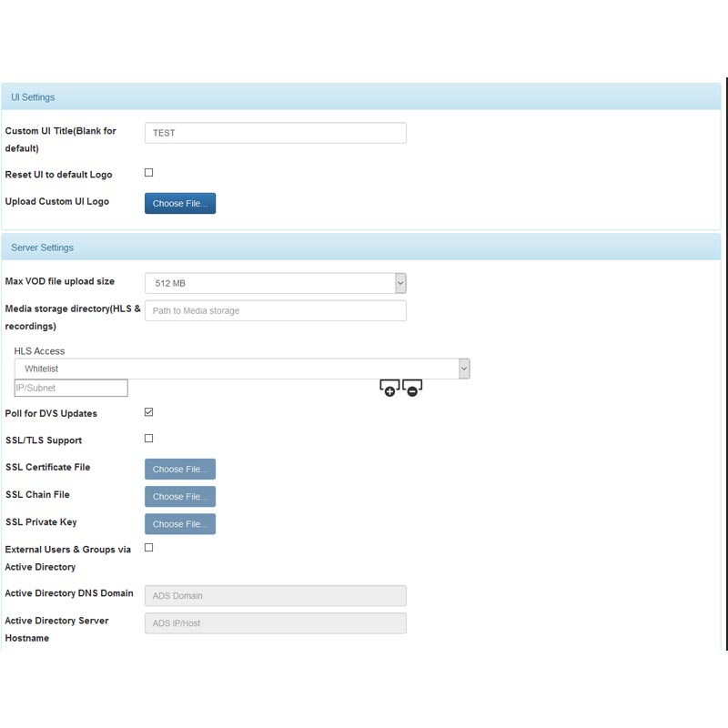728x728 pixels.
Task: Open Max VOD file upload size dropdown
Action: (x=275, y=283)
